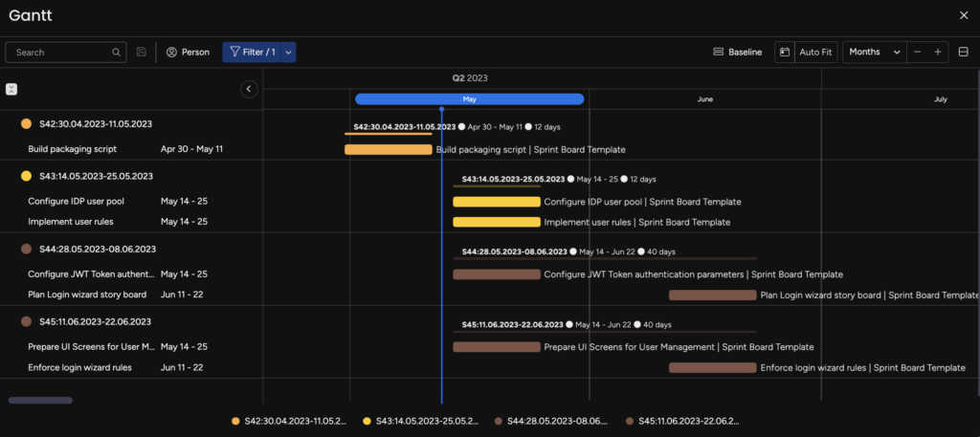Zoom out timeline with the minus icon

click(918, 52)
